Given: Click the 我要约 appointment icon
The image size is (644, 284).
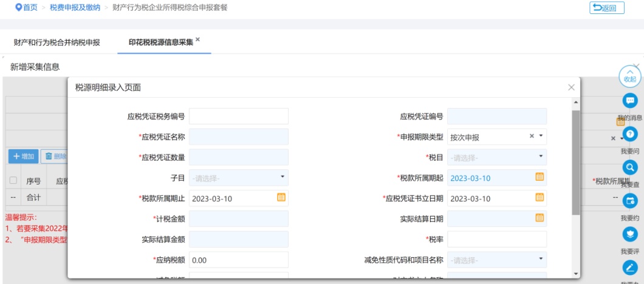Looking at the screenshot, I should point(630,201).
